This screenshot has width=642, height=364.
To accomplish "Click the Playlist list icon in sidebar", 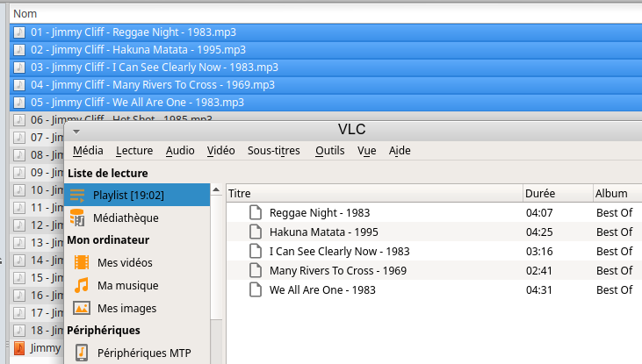I will (x=77, y=195).
